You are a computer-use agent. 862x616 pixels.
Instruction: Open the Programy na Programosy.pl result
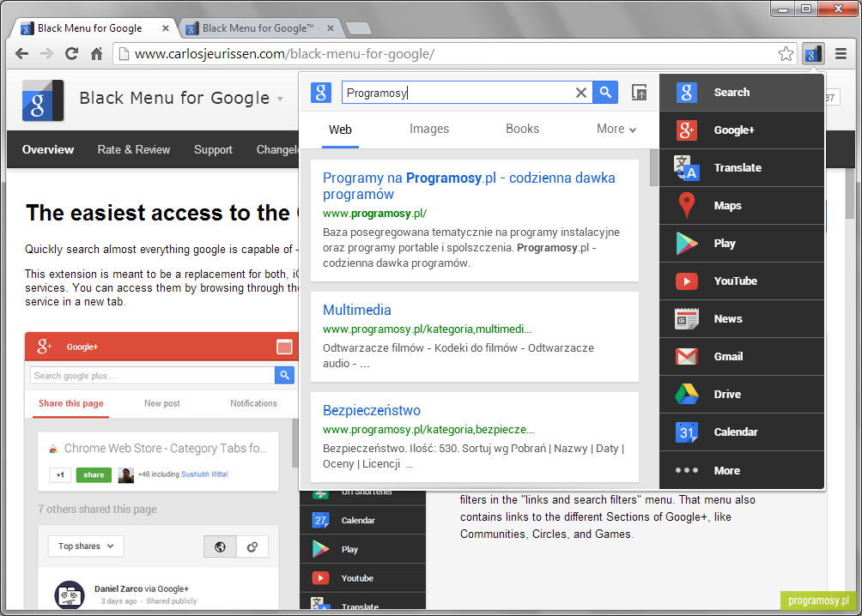click(x=469, y=185)
